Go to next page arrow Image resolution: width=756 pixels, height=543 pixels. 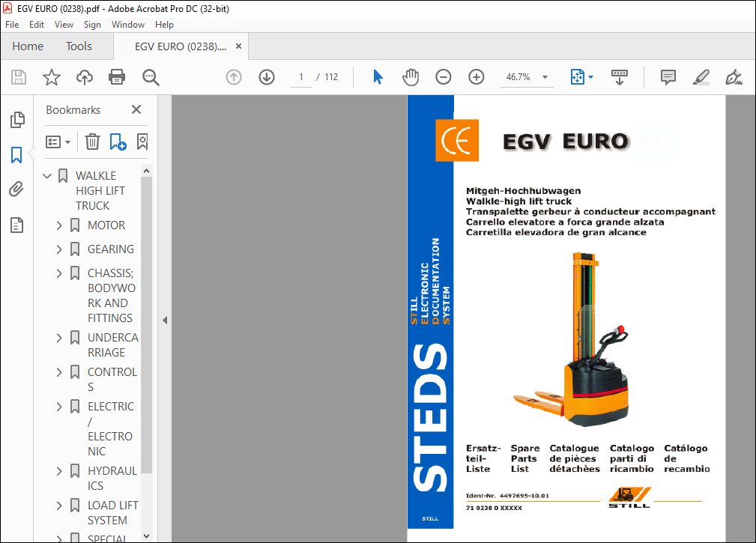[267, 77]
